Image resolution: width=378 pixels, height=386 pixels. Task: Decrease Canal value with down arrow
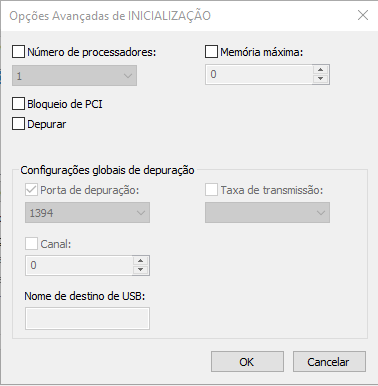pos(141,270)
